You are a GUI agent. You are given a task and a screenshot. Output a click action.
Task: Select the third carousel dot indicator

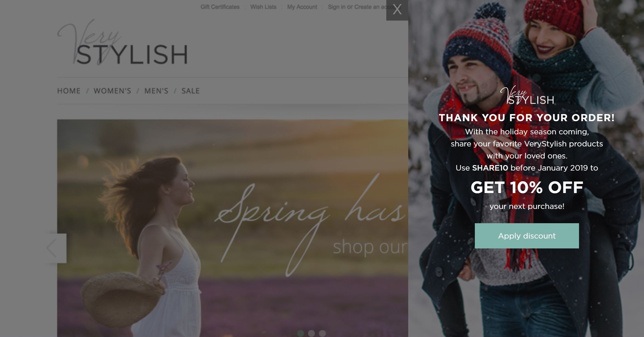click(x=322, y=333)
